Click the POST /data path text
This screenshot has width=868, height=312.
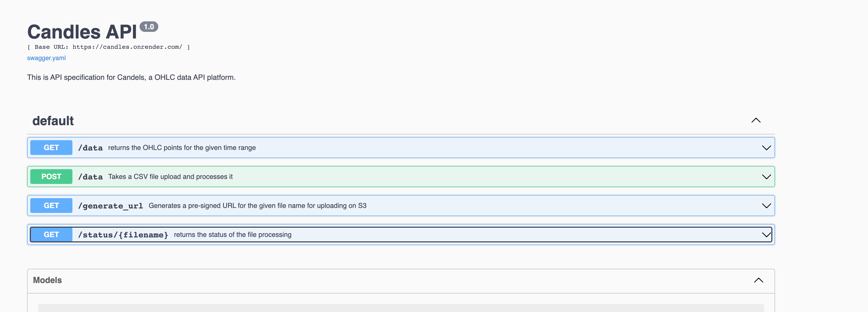90,177
